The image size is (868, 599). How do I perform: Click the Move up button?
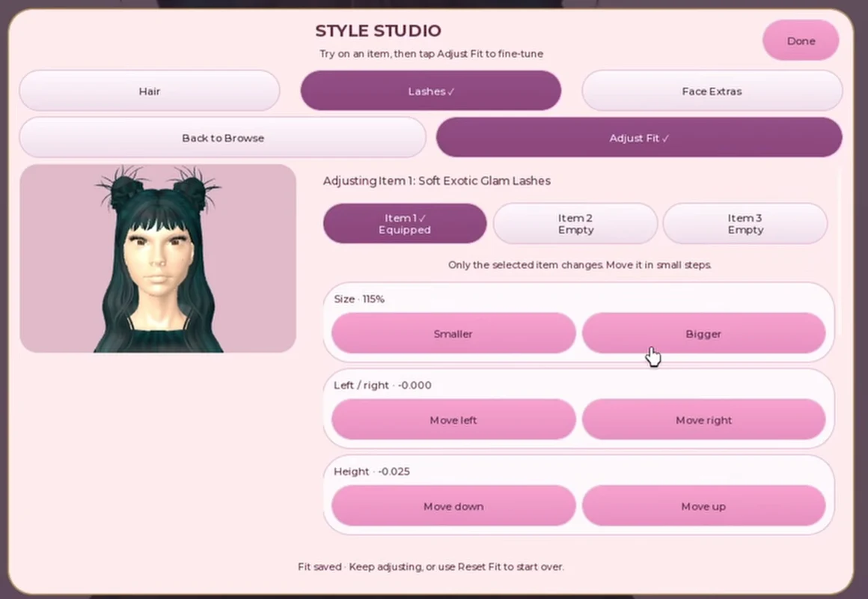click(x=703, y=506)
